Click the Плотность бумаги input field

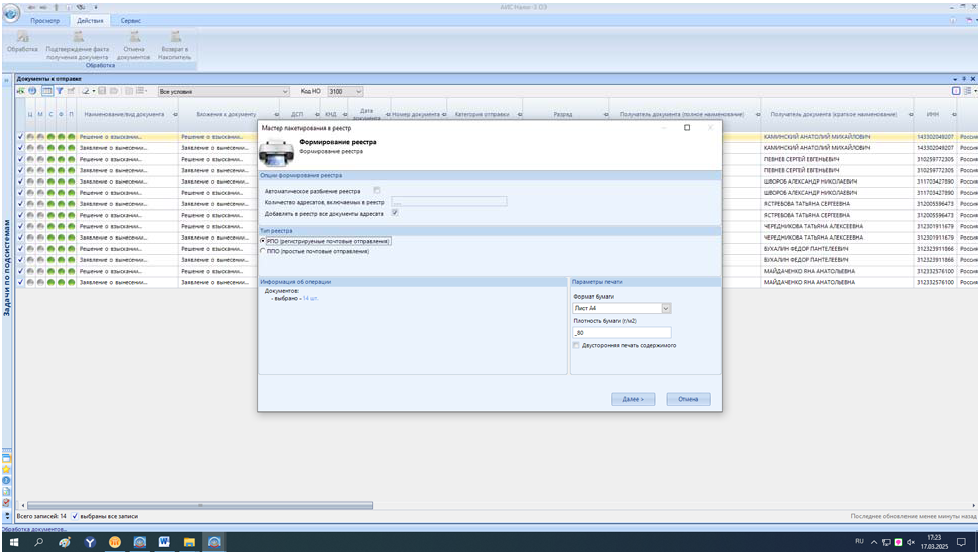621,332
